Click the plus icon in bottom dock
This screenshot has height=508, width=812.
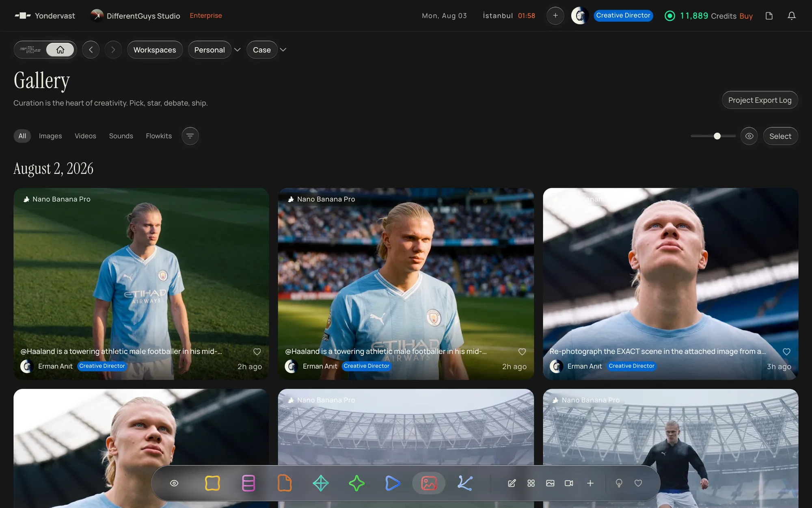590,483
